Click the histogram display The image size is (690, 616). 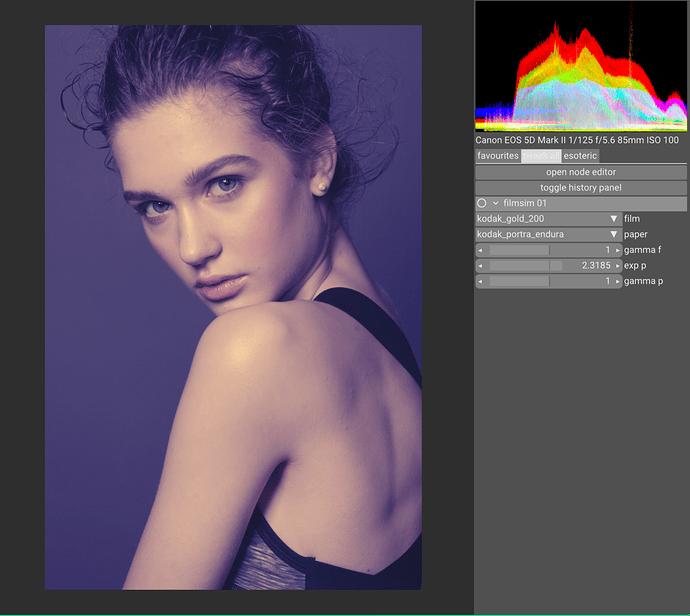tap(581, 67)
